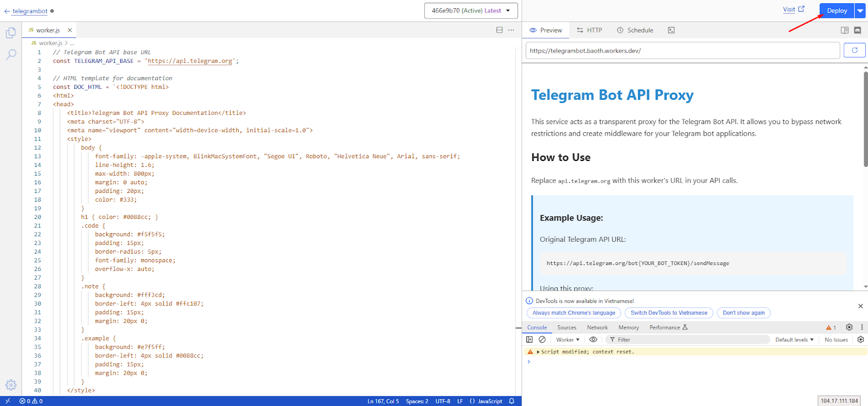Viewport: 868px width, 406px height.
Task: Click Always match Chrome's language
Action: click(573, 313)
